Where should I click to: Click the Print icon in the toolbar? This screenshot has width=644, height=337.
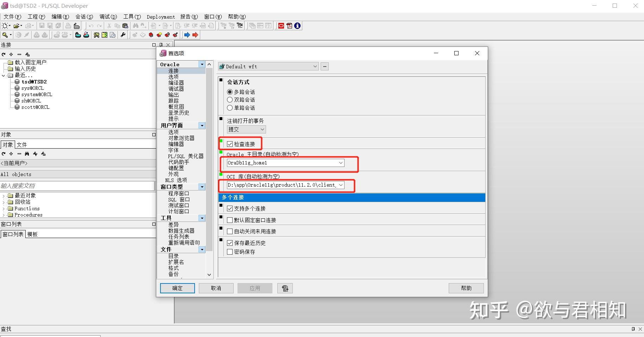coord(68,26)
